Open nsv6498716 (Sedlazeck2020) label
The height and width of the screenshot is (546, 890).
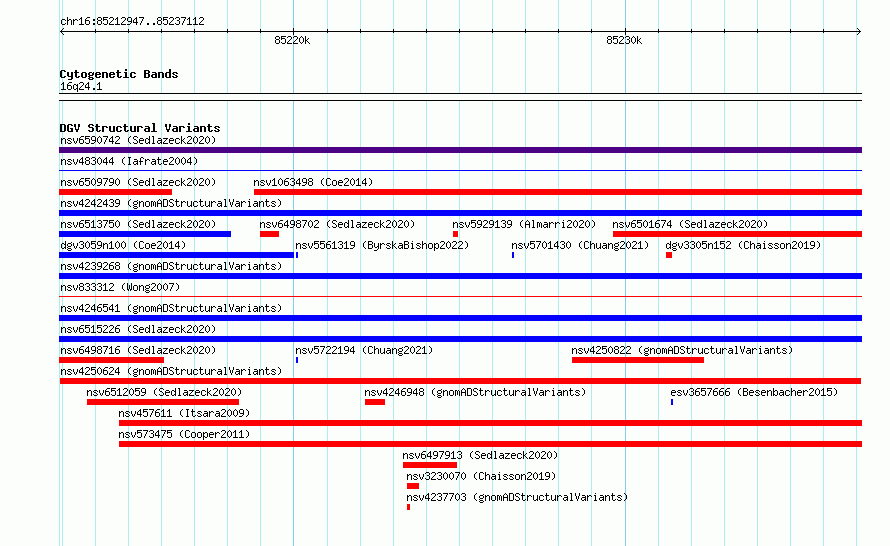point(138,350)
